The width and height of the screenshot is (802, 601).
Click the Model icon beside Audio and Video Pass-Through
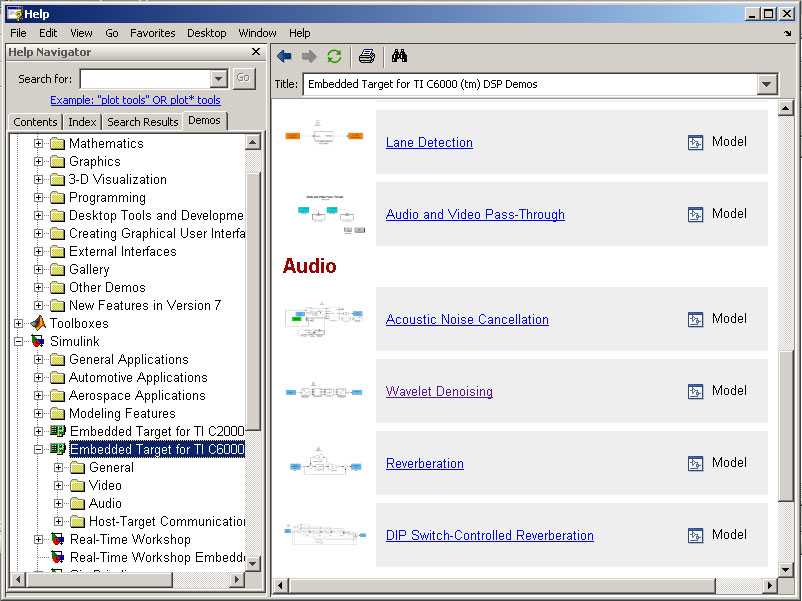pyautogui.click(x=695, y=214)
